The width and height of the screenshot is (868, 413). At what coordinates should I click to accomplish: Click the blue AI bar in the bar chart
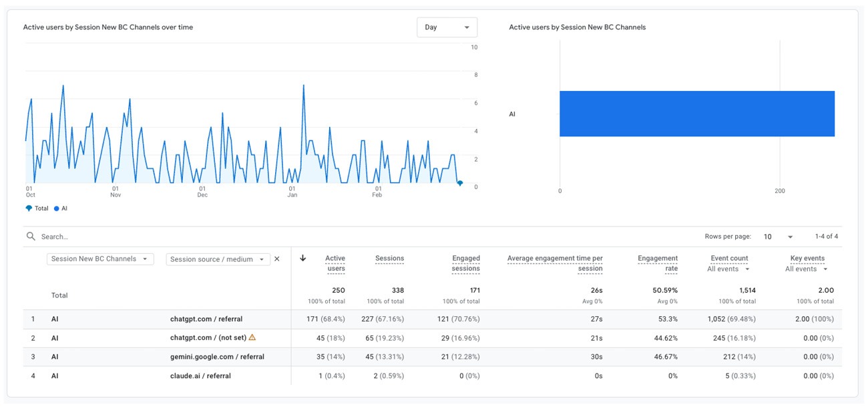(698, 114)
